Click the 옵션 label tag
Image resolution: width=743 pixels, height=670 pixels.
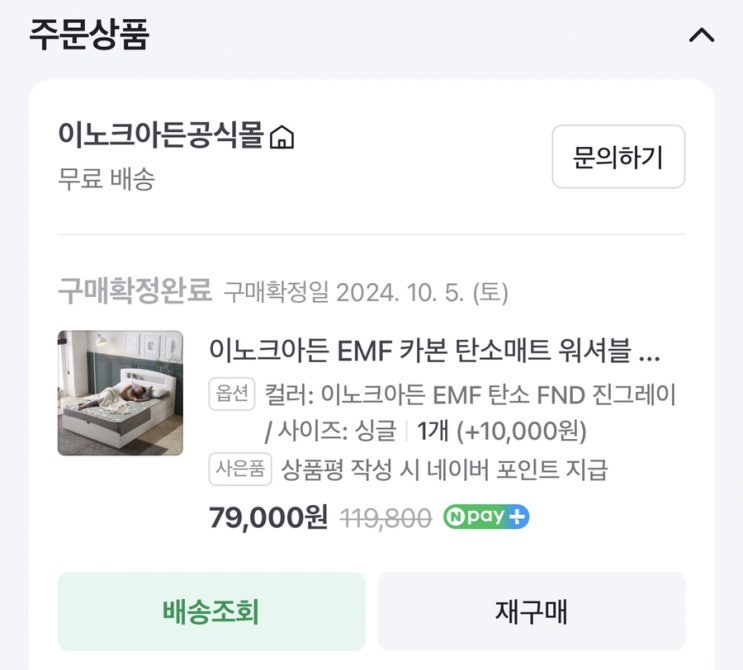tap(232, 393)
